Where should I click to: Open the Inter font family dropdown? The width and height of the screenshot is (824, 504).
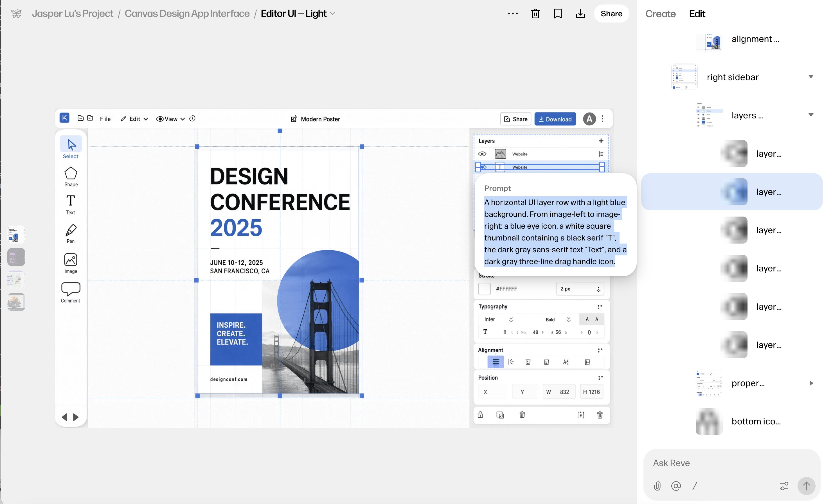pyautogui.click(x=499, y=319)
